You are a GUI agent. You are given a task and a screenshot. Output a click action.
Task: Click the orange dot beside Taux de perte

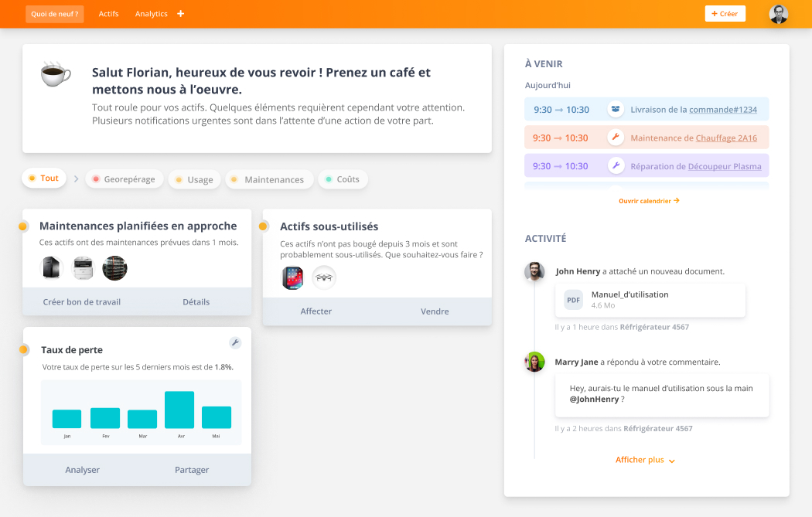coord(23,350)
